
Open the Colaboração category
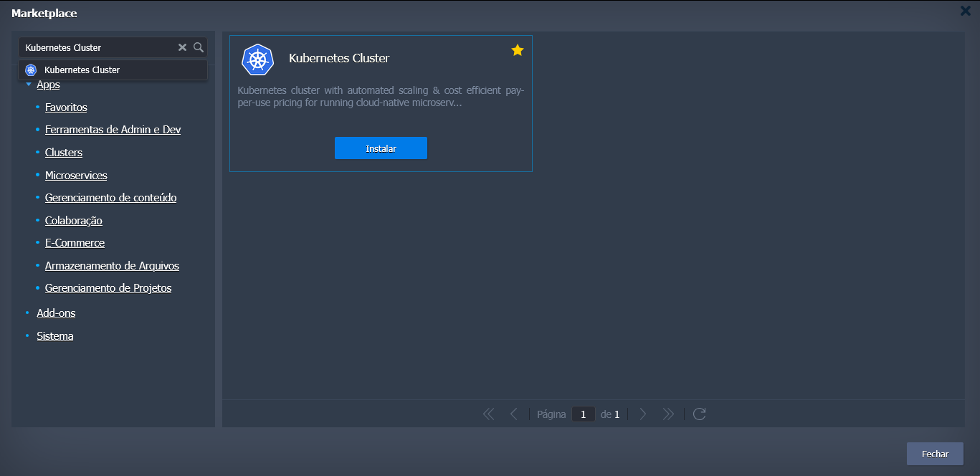click(74, 221)
